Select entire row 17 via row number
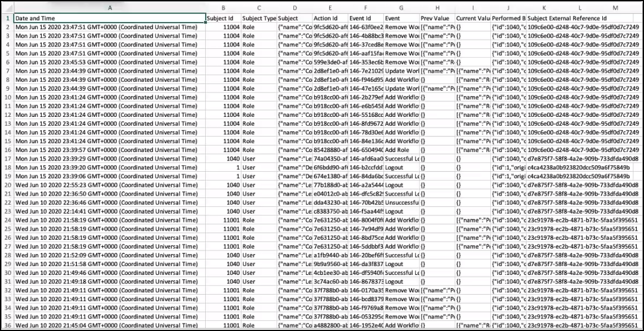 7,158
